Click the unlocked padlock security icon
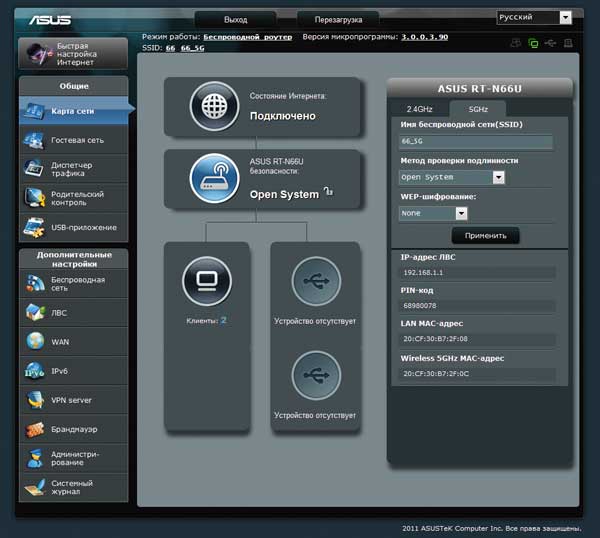This screenshot has width=600, height=538. [x=328, y=191]
